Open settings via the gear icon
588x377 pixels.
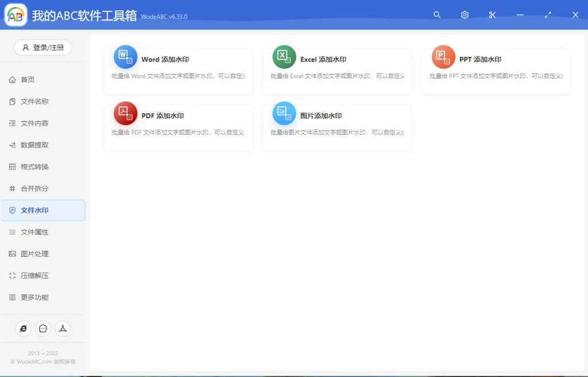[x=465, y=14]
